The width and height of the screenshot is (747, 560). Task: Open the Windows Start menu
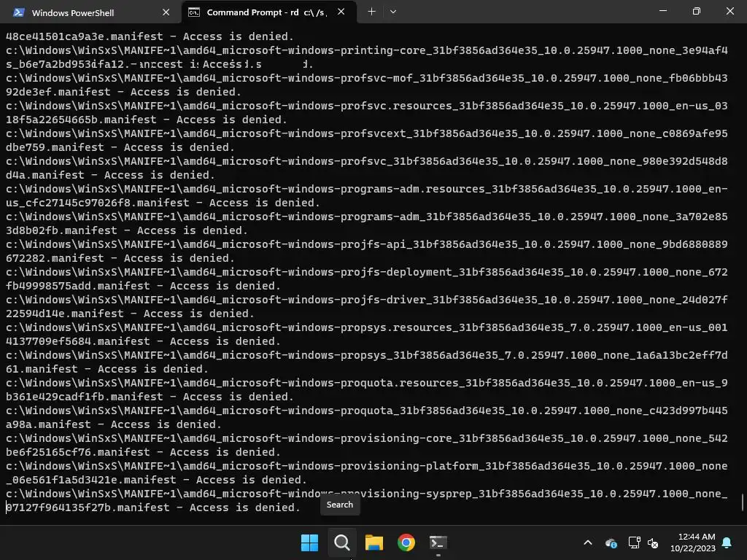(x=309, y=542)
